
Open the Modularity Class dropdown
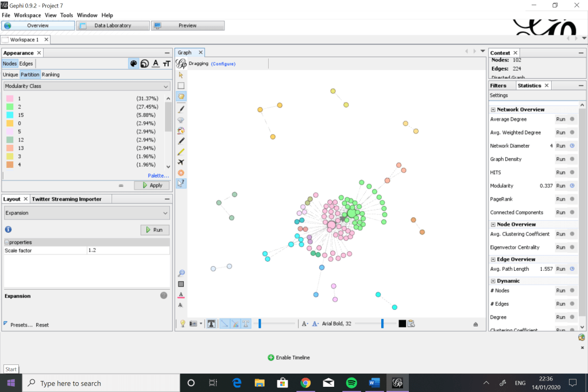pyautogui.click(x=87, y=86)
